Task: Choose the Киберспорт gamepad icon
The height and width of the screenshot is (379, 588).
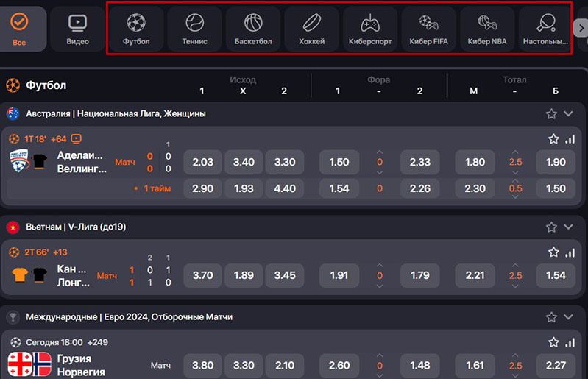Action: pyautogui.click(x=369, y=29)
